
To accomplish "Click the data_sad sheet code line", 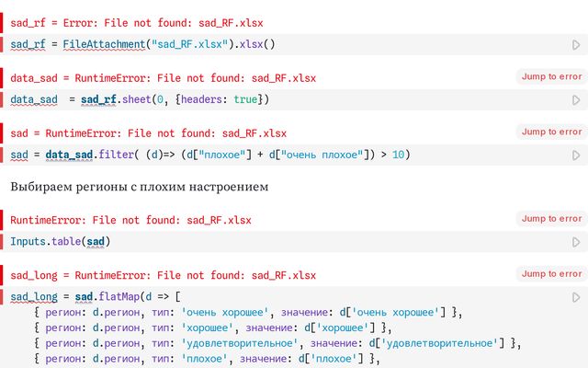I will pos(140,99).
